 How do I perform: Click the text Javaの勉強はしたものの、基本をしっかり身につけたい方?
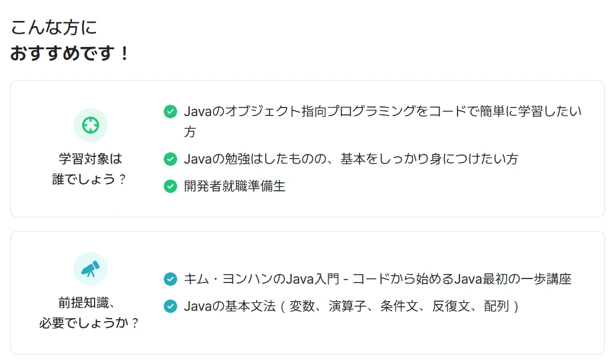[x=351, y=159]
